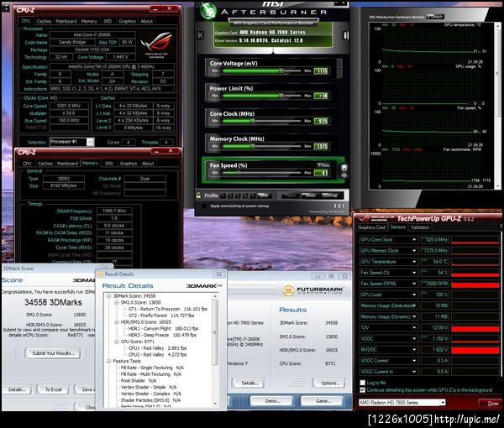Click the green MSI Afterburner logo
Viewport: 504px width, 428px height.
point(208,10)
